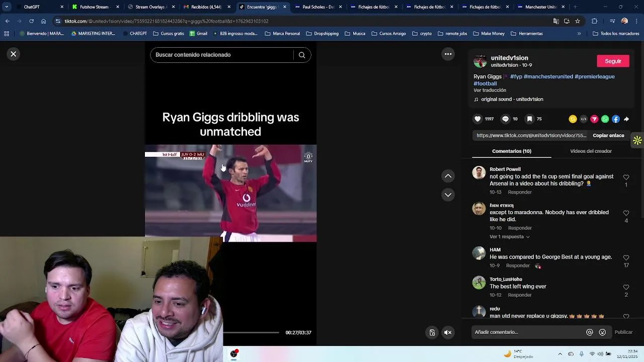Select the Comentarios (10) tab
The width and height of the screenshot is (644, 362).
[512, 151]
